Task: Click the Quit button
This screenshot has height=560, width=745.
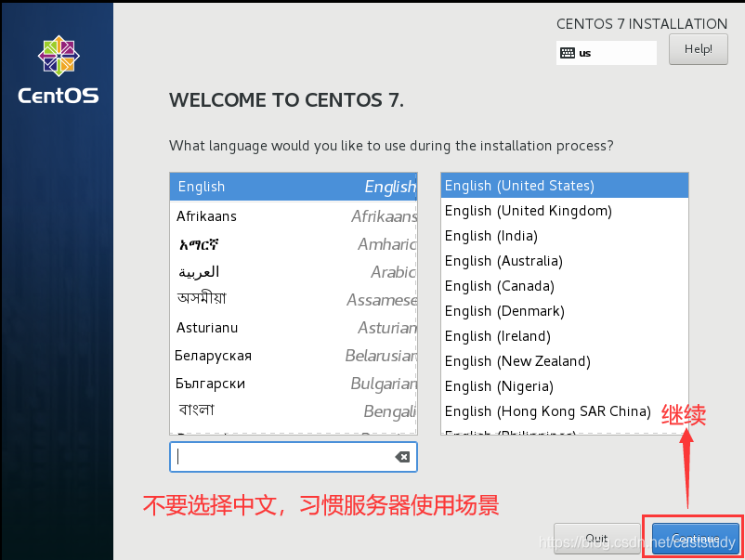Action: 596,539
